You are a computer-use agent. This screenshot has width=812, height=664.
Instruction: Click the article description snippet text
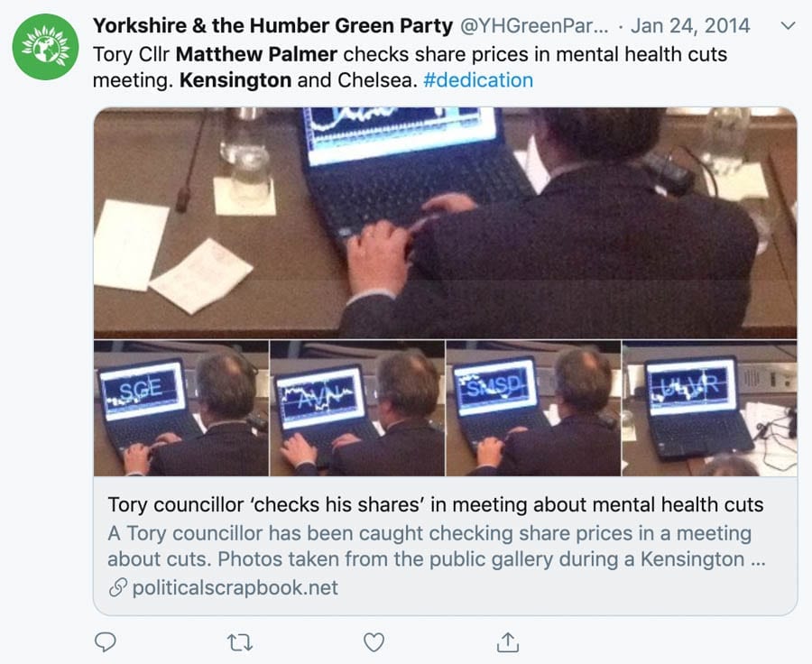click(x=437, y=546)
